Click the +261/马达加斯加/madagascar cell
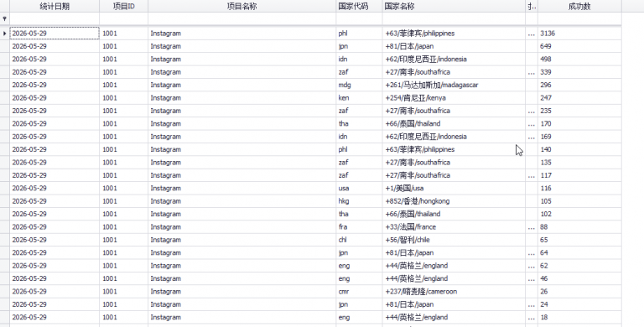Viewport: 644px width, 327px height. pos(454,85)
